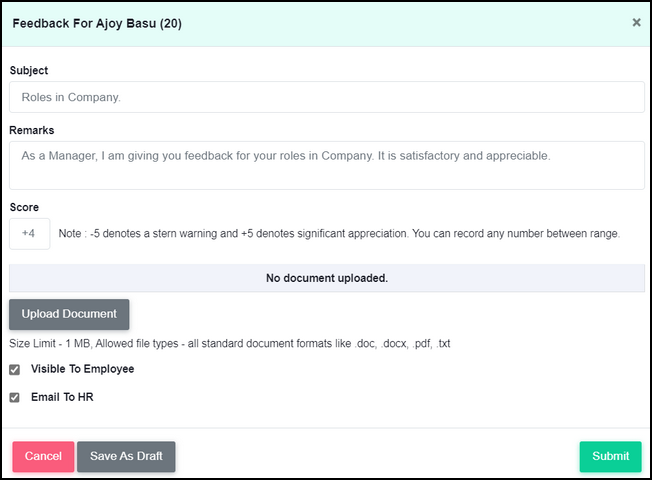Click the Remarks field label
652x480 pixels.
click(32, 130)
